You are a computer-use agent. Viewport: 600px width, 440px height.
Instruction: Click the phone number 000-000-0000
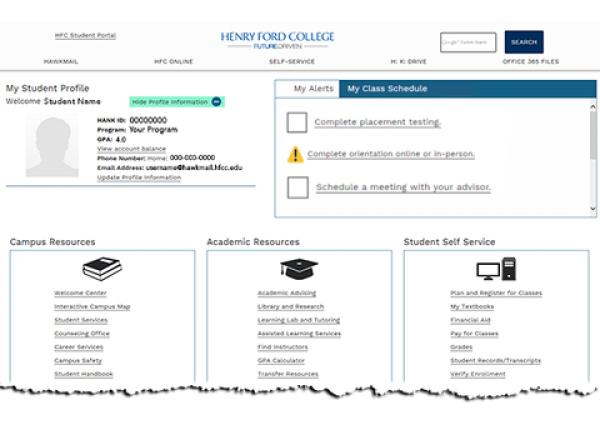tap(192, 158)
